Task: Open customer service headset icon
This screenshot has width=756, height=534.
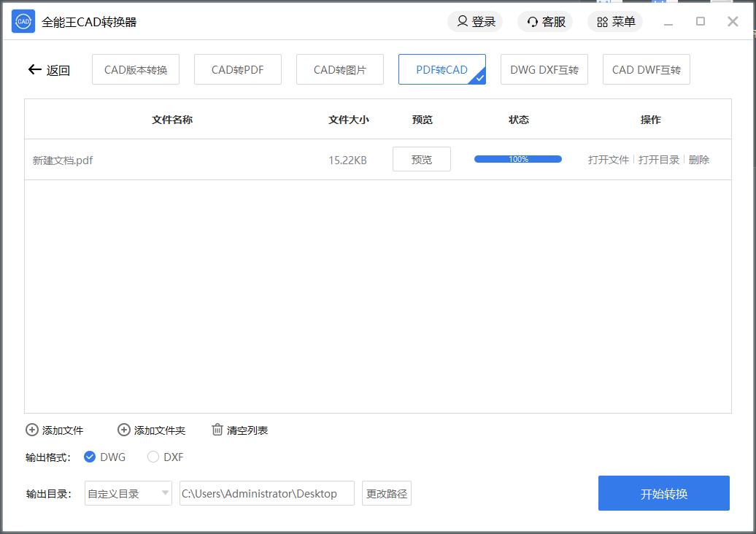Action: [533, 22]
